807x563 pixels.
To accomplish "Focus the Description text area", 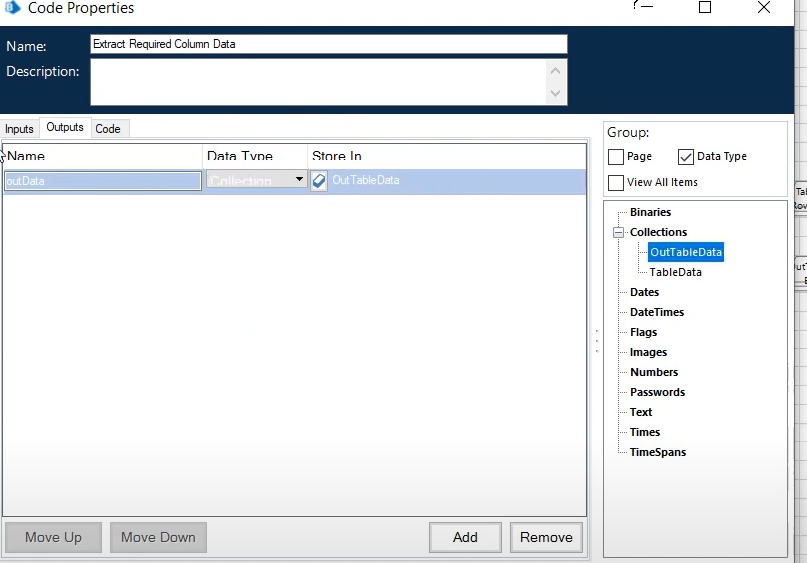I will tap(319, 82).
